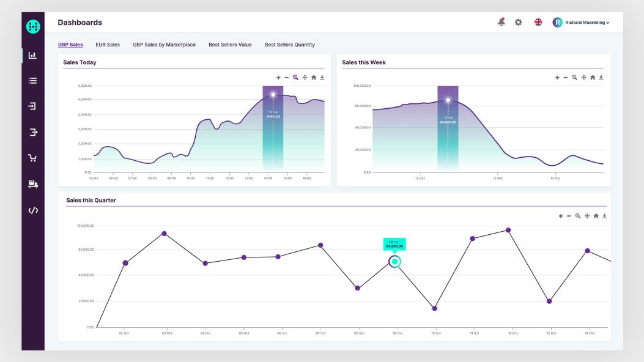Download the Sales Today chart
The image size is (644, 362).
click(322, 78)
